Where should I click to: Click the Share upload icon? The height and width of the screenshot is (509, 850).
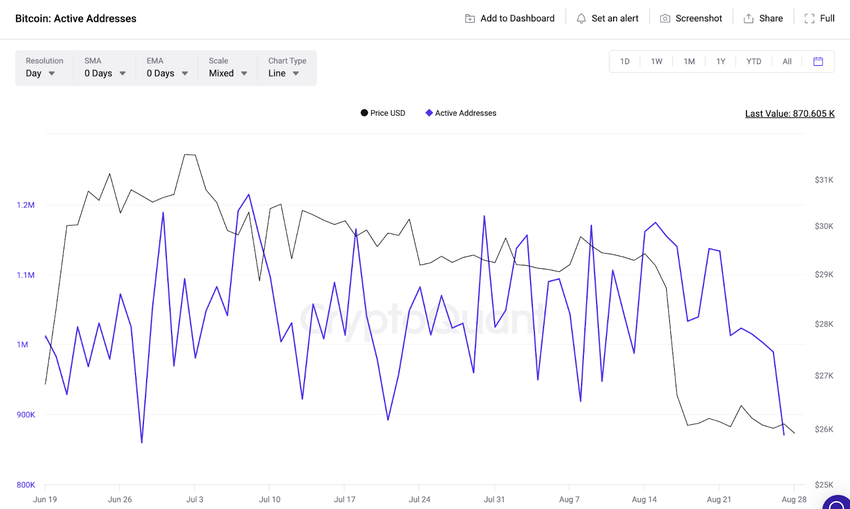748,19
